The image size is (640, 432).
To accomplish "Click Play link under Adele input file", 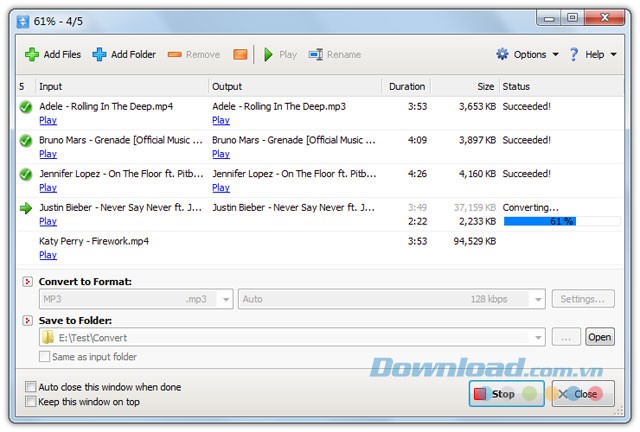I will 48,120.
